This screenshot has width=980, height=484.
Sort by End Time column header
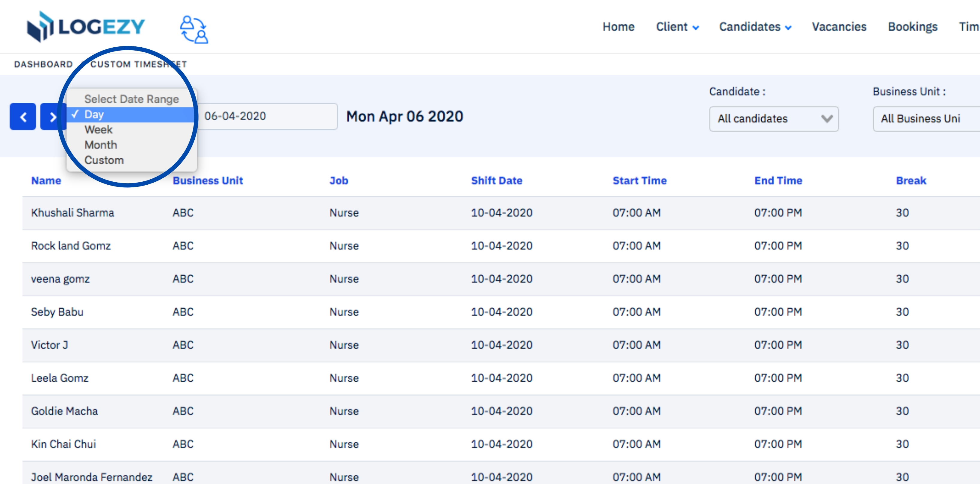(778, 180)
